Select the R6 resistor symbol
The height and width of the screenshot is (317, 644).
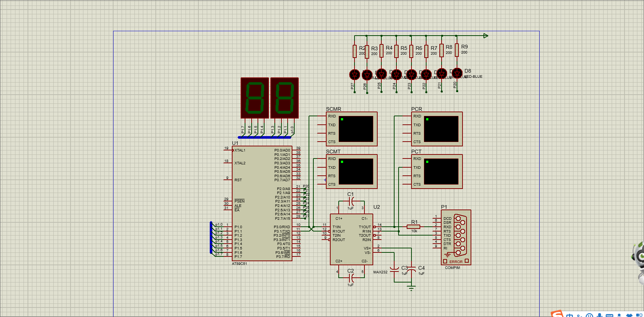pyautogui.click(x=411, y=51)
